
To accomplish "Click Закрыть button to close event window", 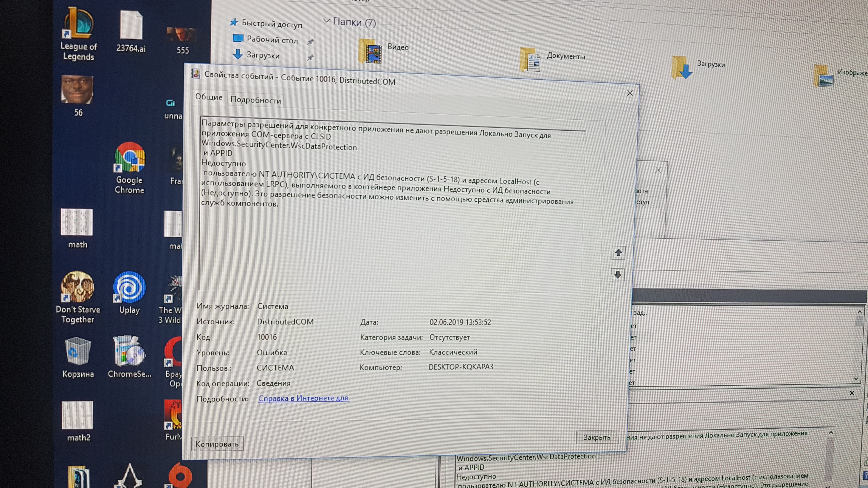I will point(596,437).
